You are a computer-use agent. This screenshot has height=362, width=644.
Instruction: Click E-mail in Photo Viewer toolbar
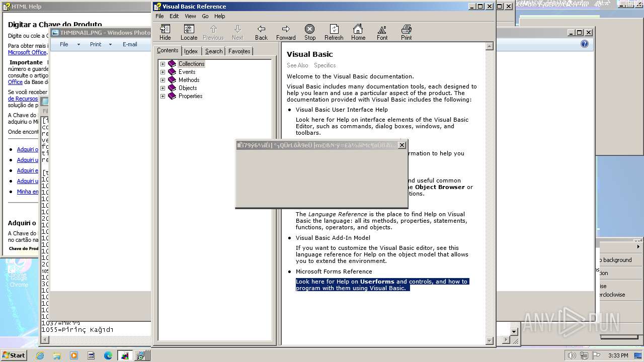point(130,44)
